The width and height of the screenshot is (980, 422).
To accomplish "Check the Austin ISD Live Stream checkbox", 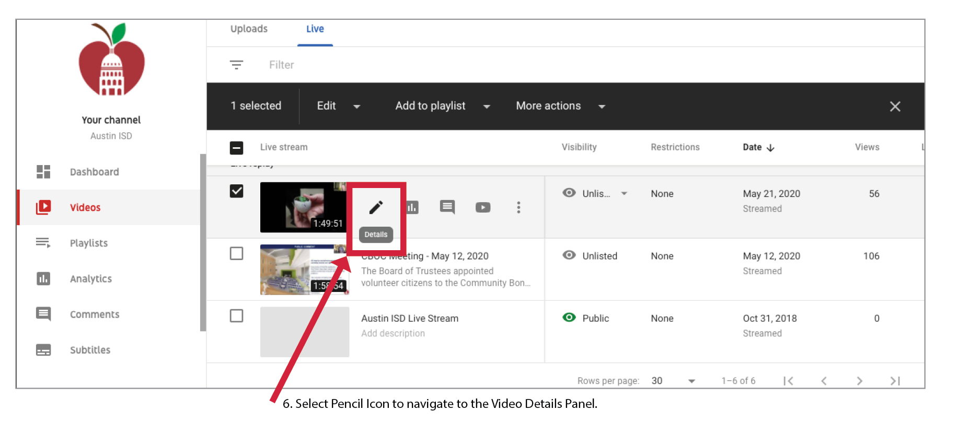I will pos(236,316).
